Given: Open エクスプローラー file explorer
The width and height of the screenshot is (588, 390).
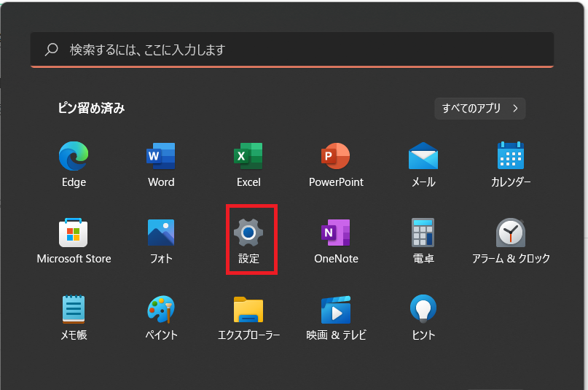Looking at the screenshot, I should (x=248, y=317).
